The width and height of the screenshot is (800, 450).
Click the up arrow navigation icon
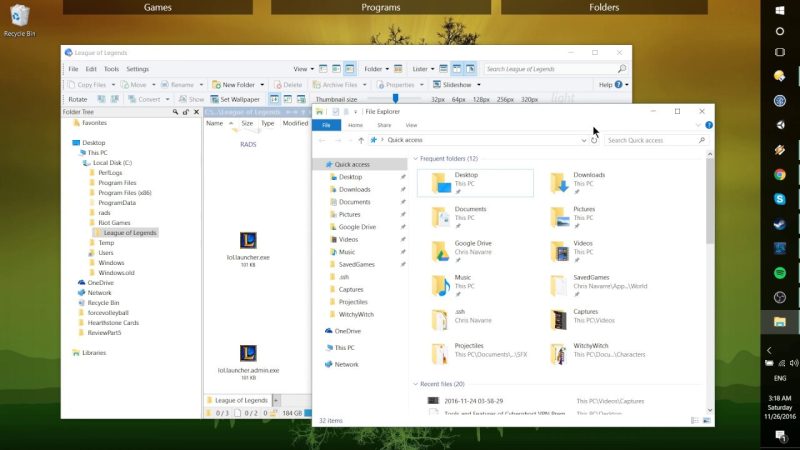[x=361, y=140]
